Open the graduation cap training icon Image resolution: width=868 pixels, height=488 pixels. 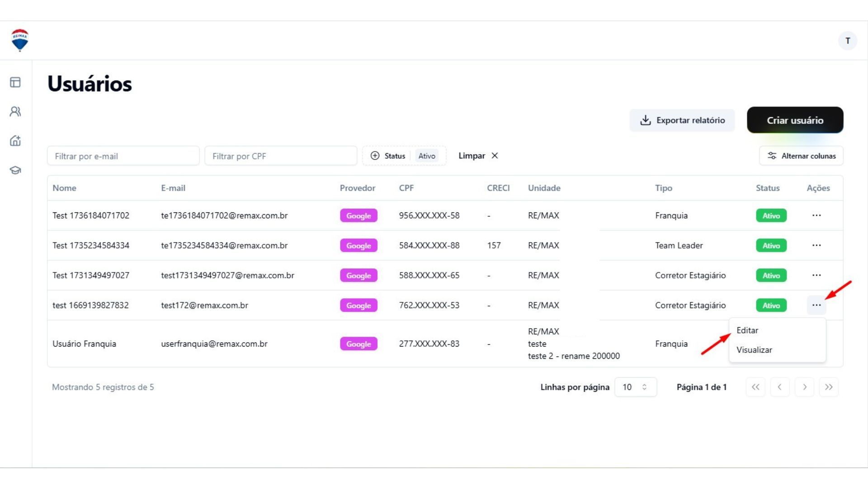coord(15,170)
